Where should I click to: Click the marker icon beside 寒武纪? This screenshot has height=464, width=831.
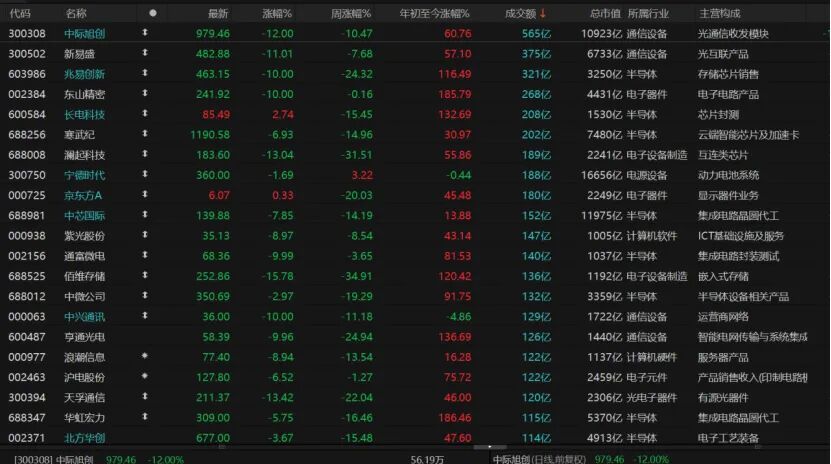click(x=145, y=134)
